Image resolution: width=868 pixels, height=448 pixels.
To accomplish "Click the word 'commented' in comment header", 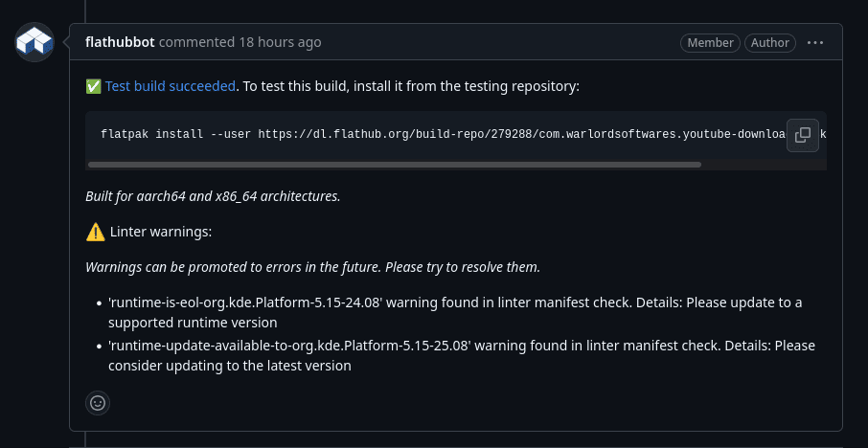I will (196, 42).
